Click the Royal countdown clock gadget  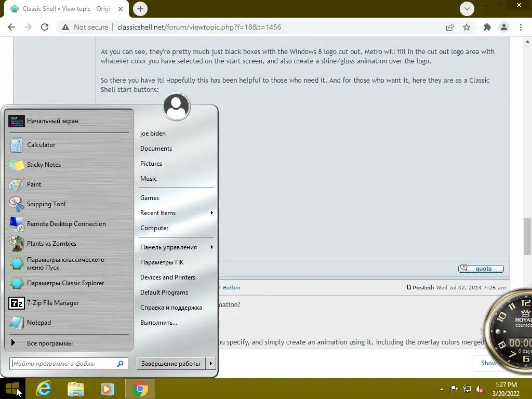(508, 331)
